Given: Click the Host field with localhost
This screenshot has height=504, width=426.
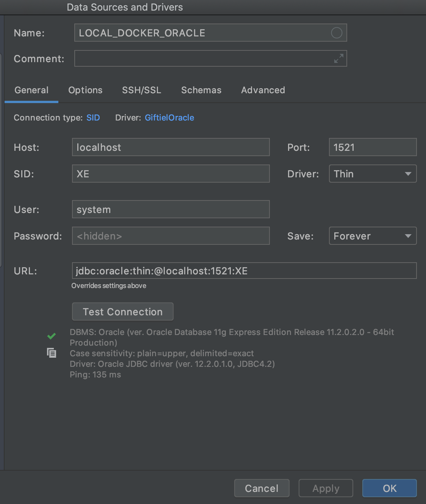Looking at the screenshot, I should (x=171, y=147).
